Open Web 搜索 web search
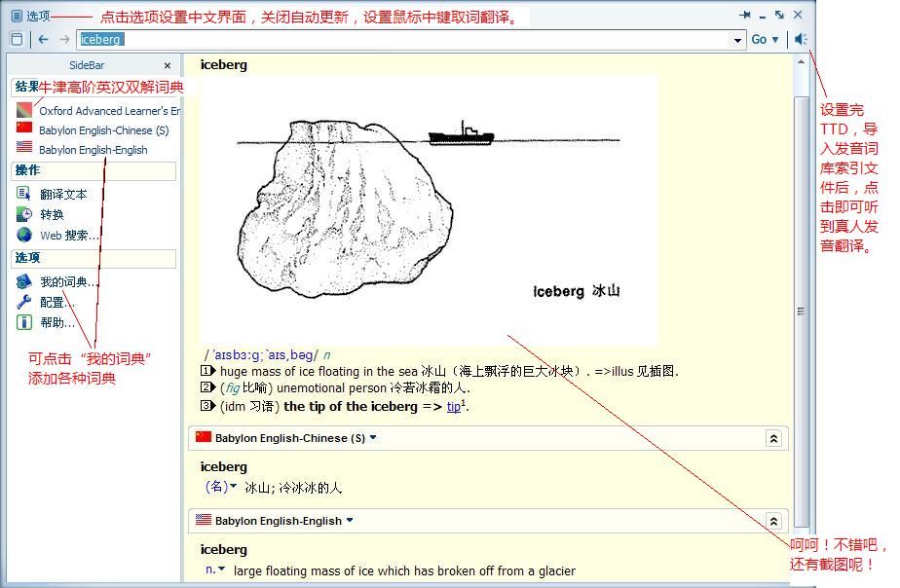900x588 pixels. point(69,236)
